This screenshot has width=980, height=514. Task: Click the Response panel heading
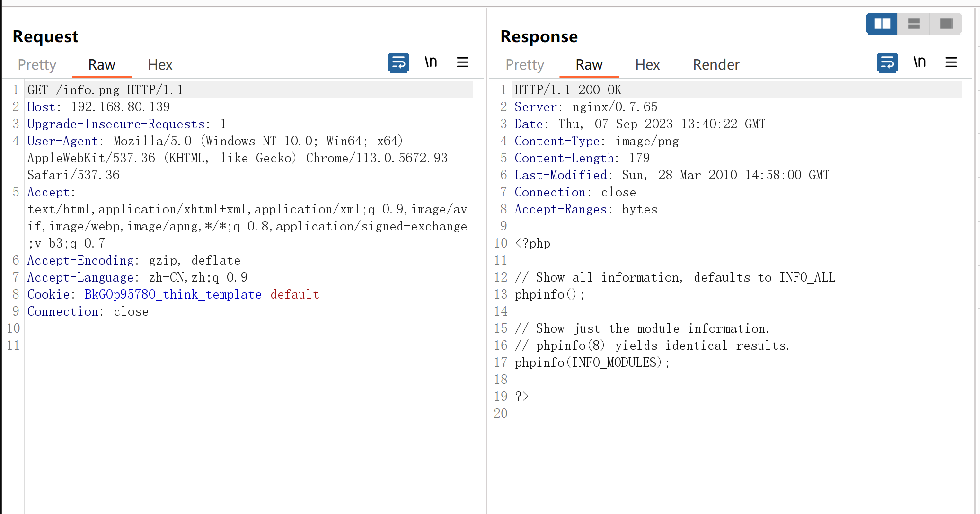pos(539,36)
